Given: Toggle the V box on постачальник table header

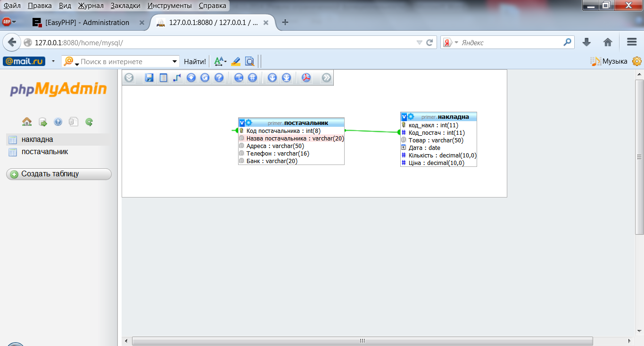Looking at the screenshot, I should tap(242, 123).
